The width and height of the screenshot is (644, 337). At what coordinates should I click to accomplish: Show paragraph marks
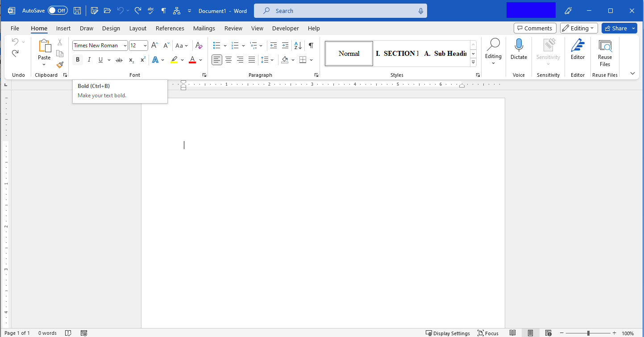coord(311,45)
